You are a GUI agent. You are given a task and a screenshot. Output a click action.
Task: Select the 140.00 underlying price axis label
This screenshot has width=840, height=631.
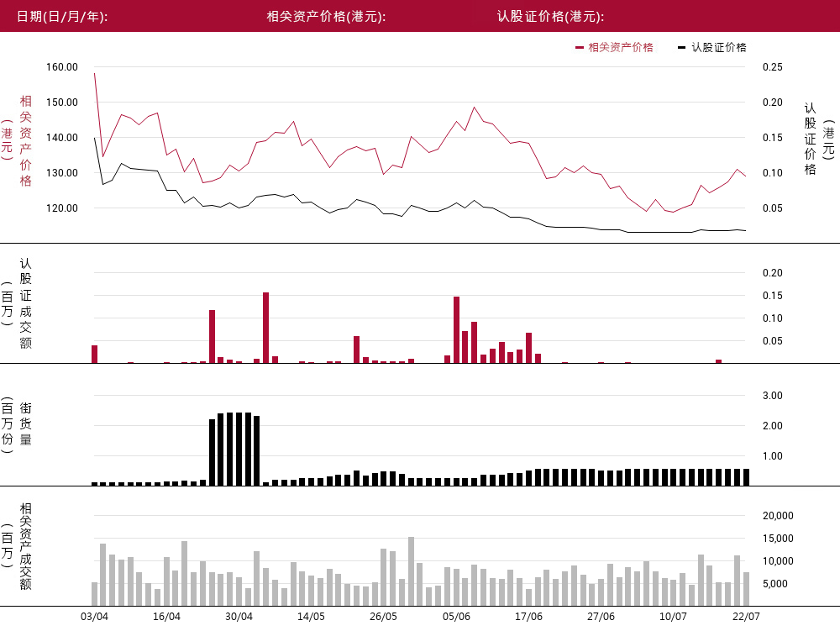click(x=62, y=138)
